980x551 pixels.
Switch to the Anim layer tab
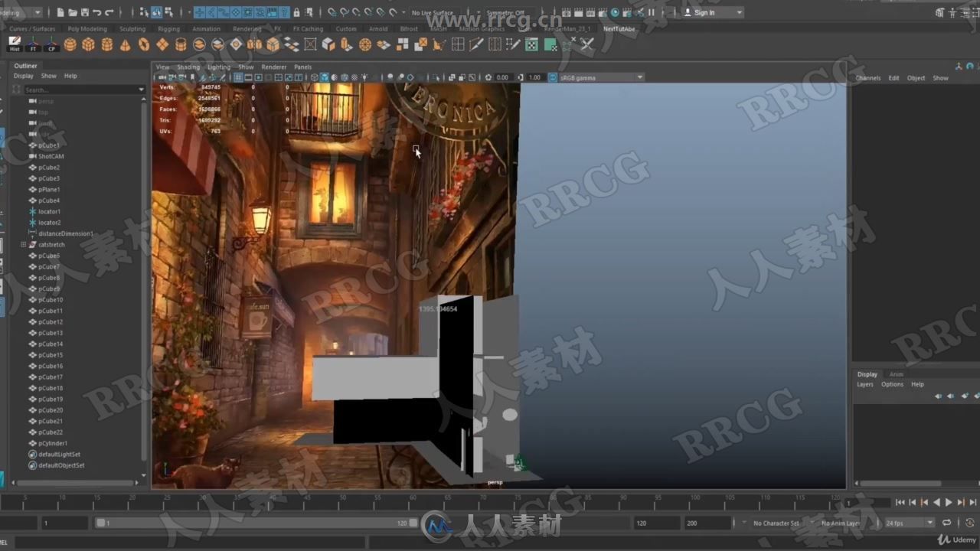[x=897, y=374]
